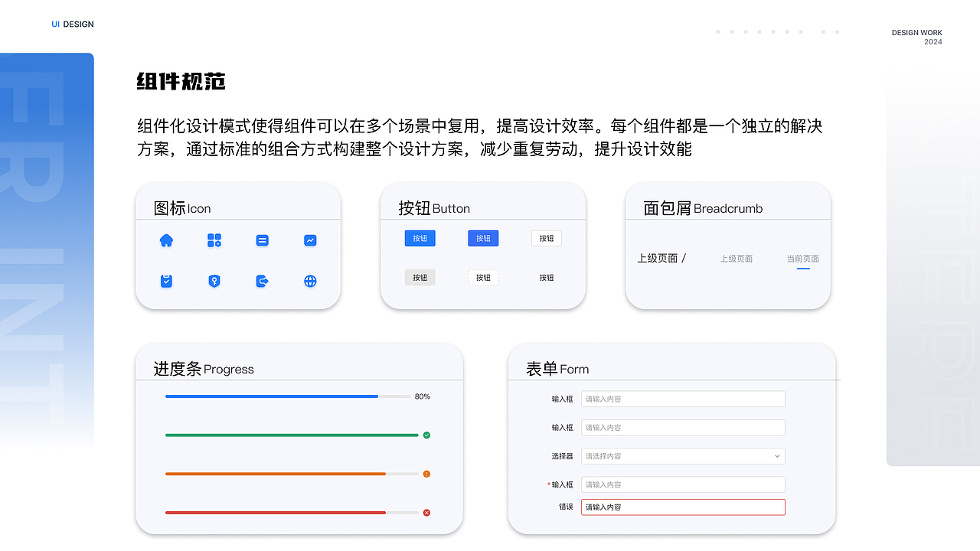Click the solid blue 按钮 button
This screenshot has width=980, height=551.
420,238
